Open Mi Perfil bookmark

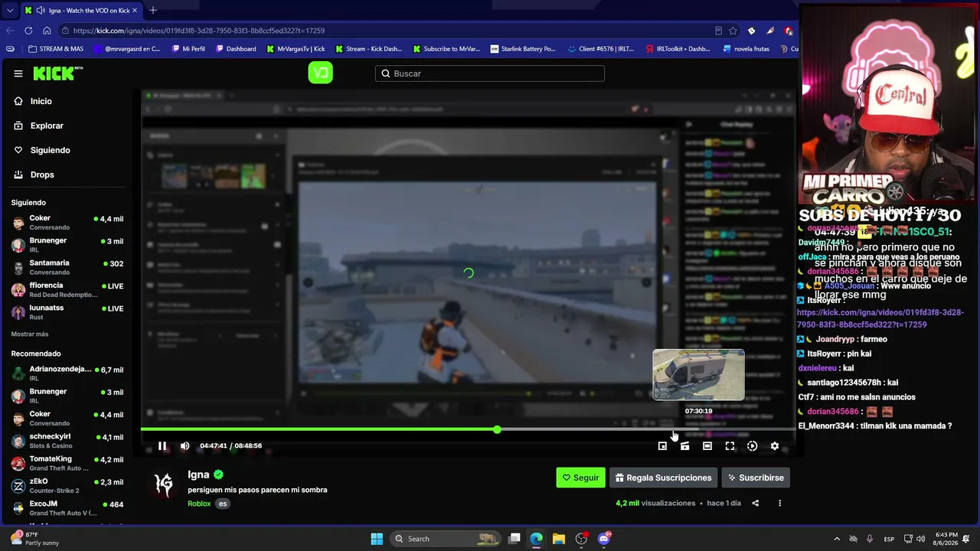click(x=188, y=49)
